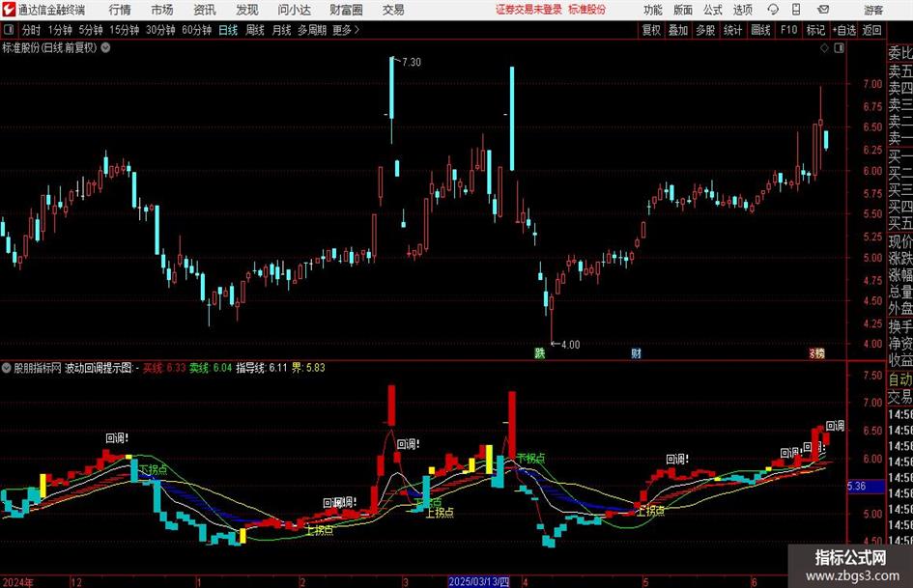This screenshot has width=913, height=588.
Task: Click the customer service headset icon
Action: 773,10
